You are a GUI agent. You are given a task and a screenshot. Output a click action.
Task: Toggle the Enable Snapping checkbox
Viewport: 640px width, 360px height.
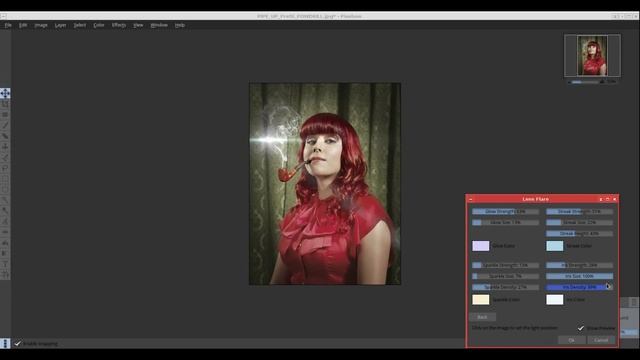(x=17, y=344)
